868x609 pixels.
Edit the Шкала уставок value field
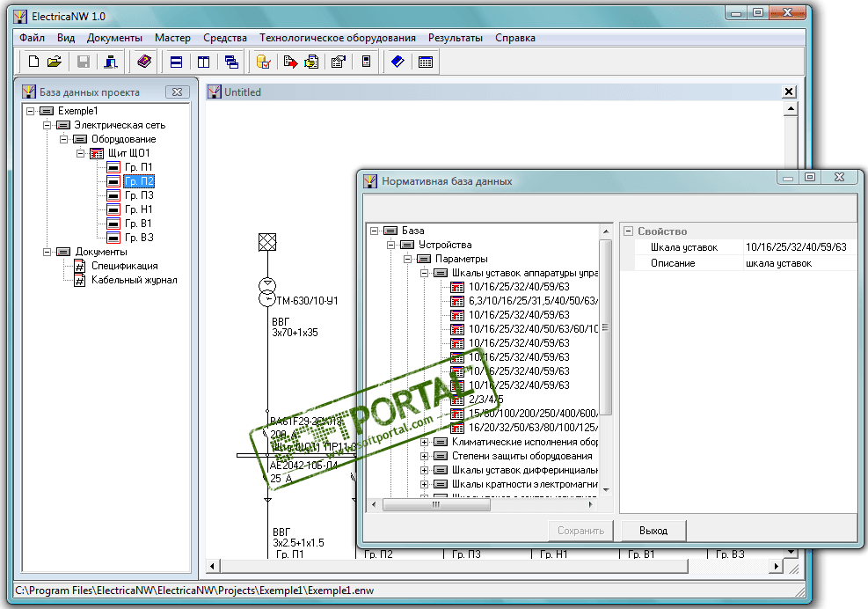(799, 247)
